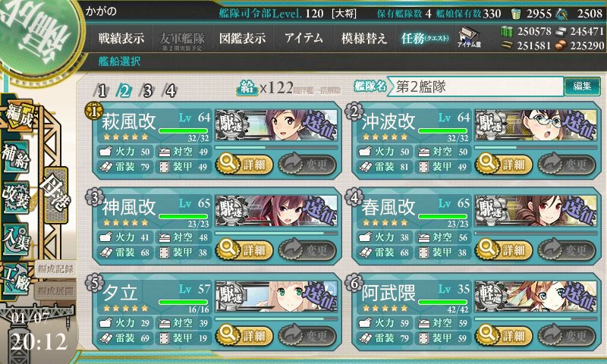The width and height of the screenshot is (607, 364).
Task: Open the 改装 remodel sidebar icon
Action: pos(16,197)
